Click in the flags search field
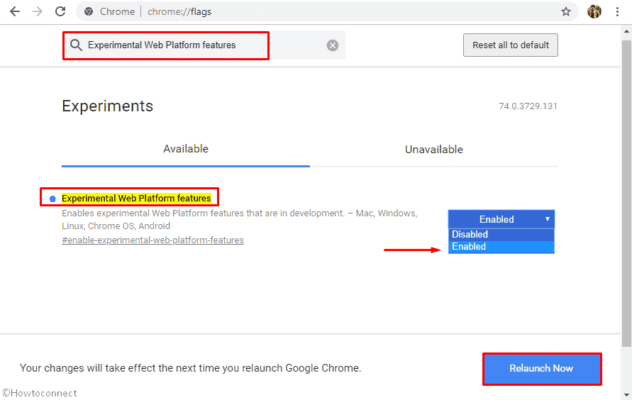632x400 pixels. pos(204,45)
